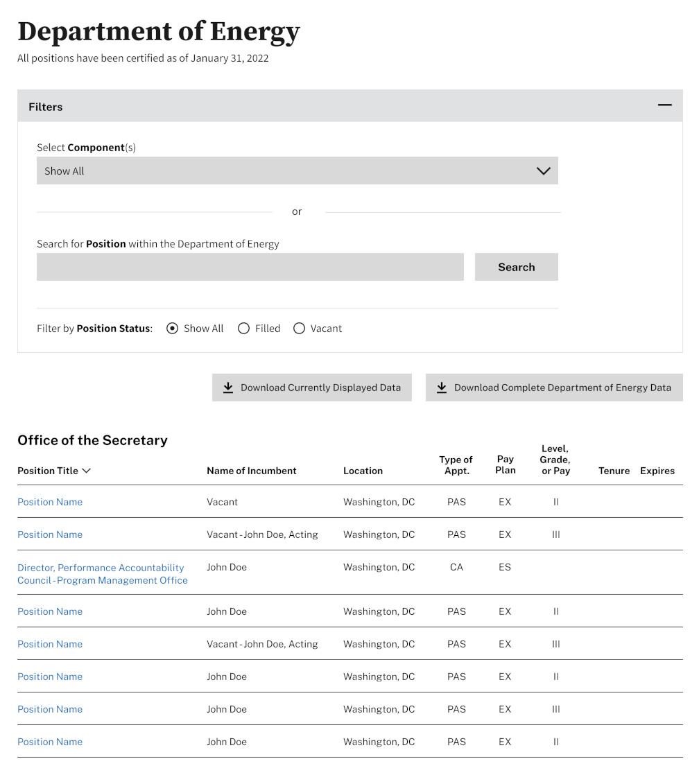
Task: Download Currently Displayed Data
Action: [312, 387]
